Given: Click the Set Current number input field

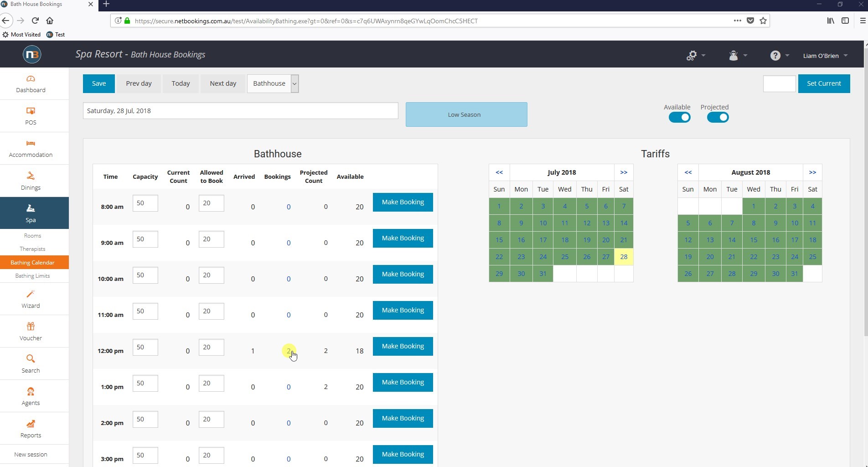Looking at the screenshot, I should (x=779, y=83).
